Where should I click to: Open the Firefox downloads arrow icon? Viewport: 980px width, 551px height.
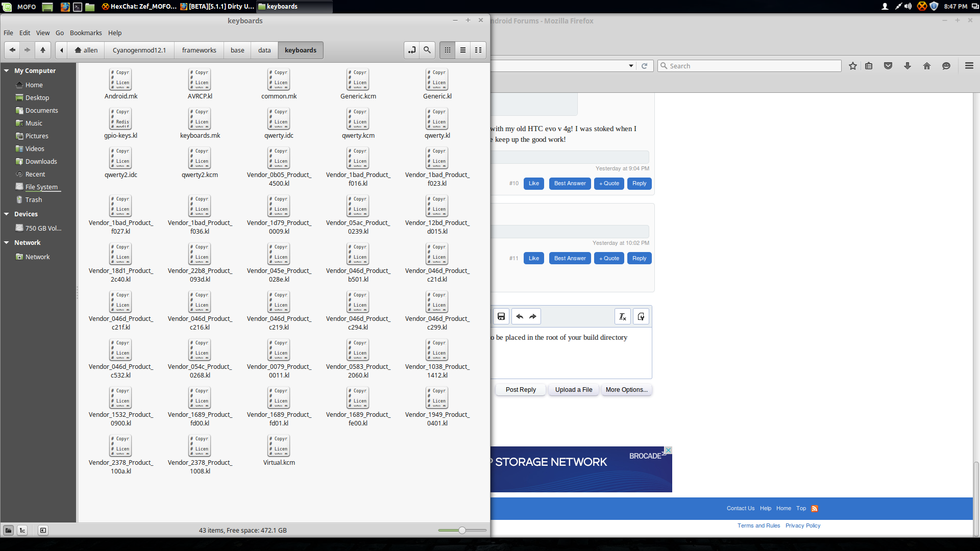[x=908, y=66]
